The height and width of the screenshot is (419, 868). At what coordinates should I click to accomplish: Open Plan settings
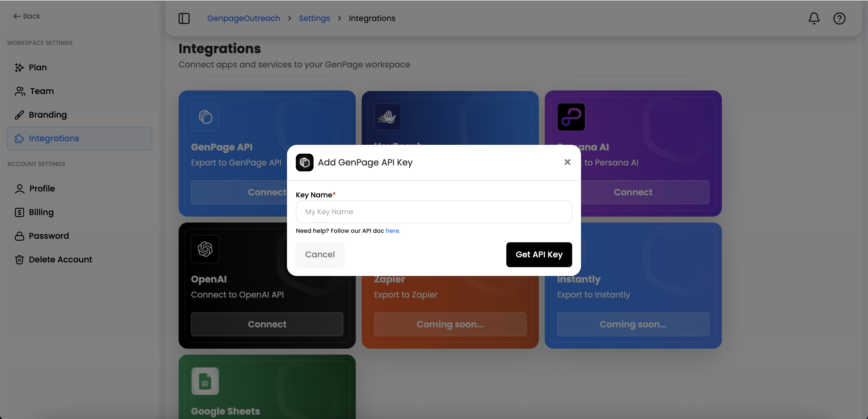pos(80,67)
